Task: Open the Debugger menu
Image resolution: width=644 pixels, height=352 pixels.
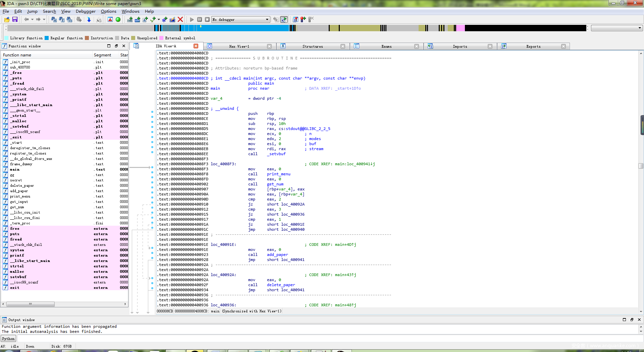Action: point(86,11)
